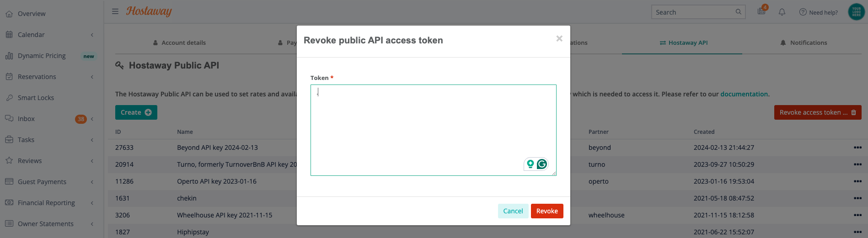Expand the Calendar sidebar chevron

point(92,35)
